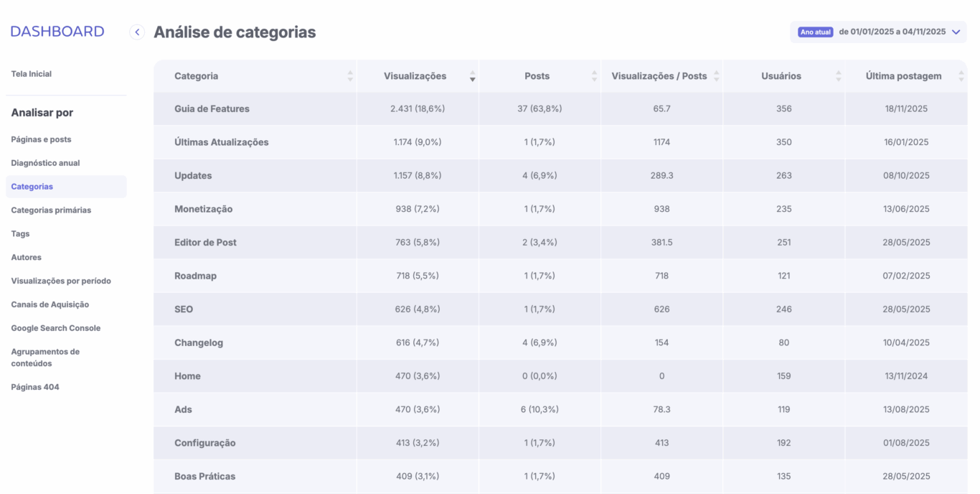Sort table by Categoria column arrows
Image resolution: width=980 pixels, height=494 pixels.
[350, 76]
